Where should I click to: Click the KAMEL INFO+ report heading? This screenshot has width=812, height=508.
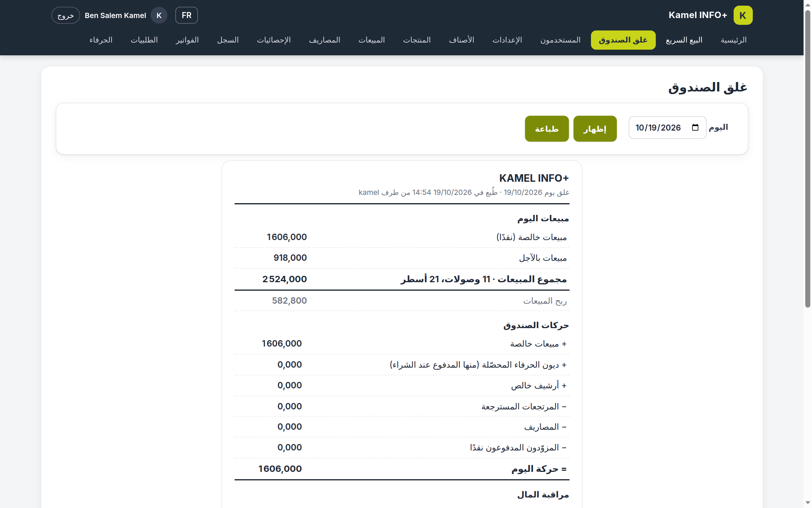point(534,178)
